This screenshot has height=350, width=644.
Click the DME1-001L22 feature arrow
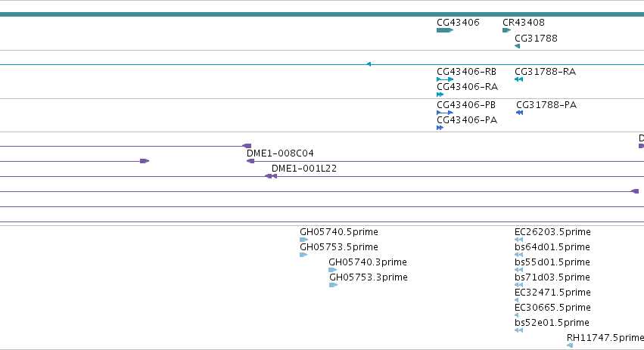[x=271, y=176]
